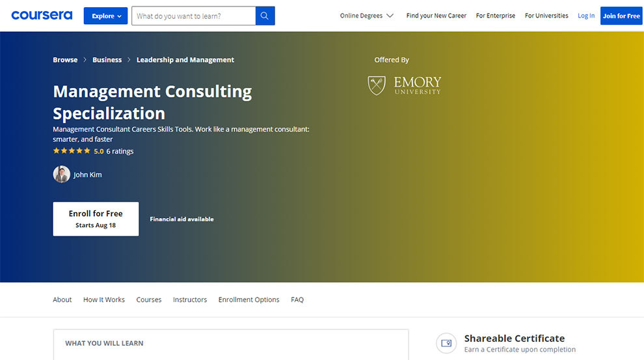Focus the 'What do you want to learn?' field

click(x=193, y=16)
